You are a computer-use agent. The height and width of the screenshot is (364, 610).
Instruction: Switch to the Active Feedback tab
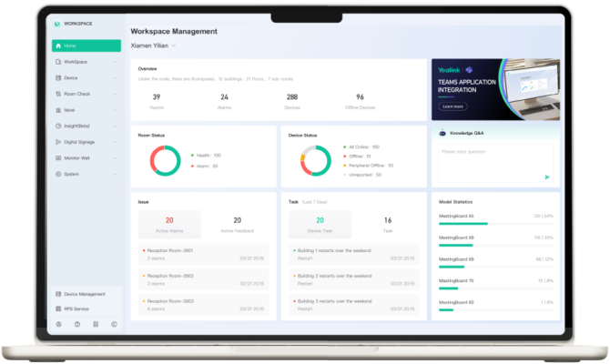point(238,225)
